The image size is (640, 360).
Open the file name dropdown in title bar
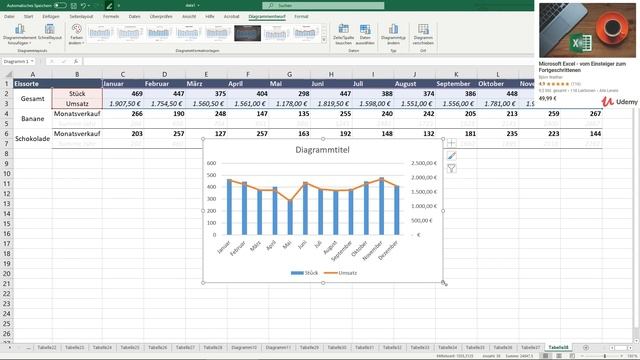tap(198, 6)
